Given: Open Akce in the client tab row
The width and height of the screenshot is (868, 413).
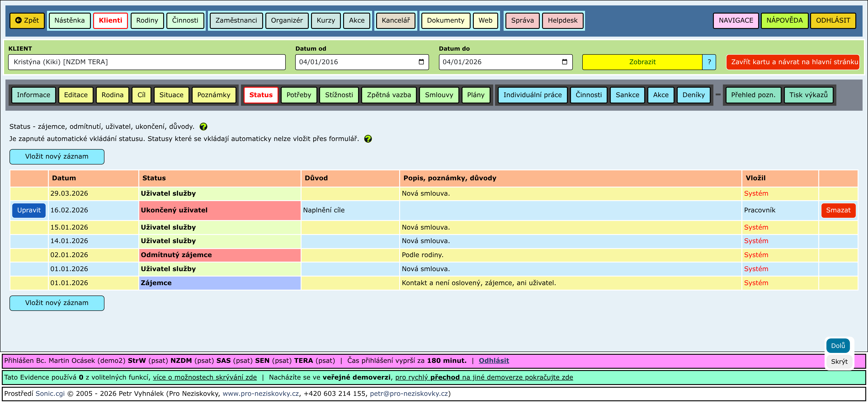Looking at the screenshot, I should point(661,95).
